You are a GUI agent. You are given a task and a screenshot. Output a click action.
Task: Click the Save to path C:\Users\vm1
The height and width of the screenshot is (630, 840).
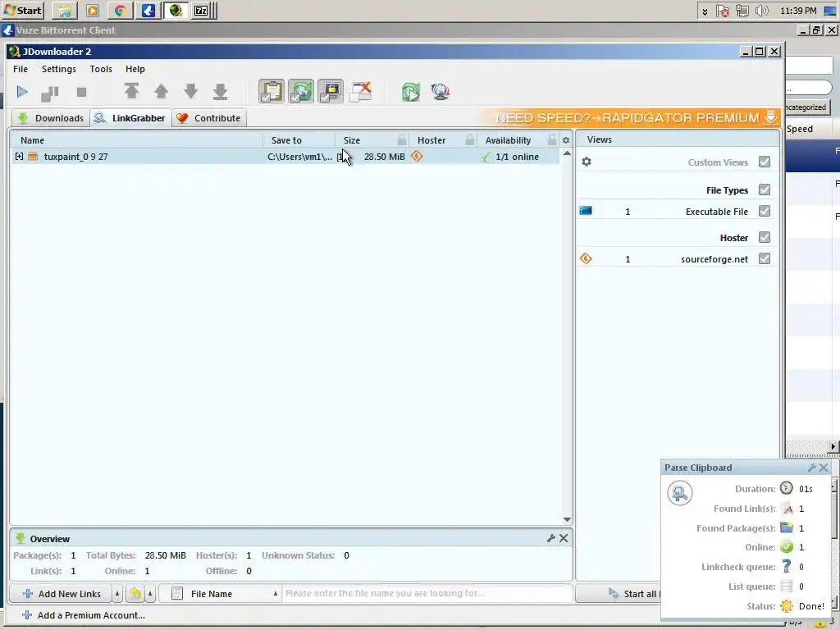point(299,157)
